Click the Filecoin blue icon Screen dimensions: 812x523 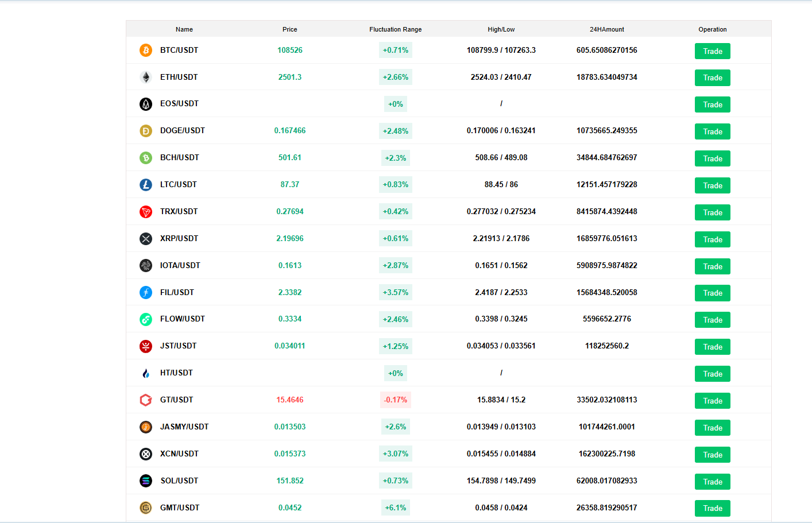point(146,292)
